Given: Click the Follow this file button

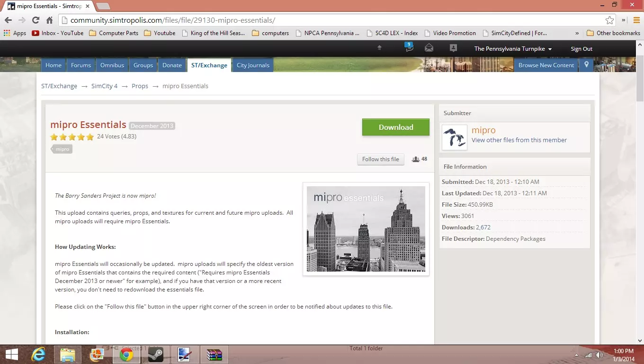Looking at the screenshot, I should pos(381,159).
